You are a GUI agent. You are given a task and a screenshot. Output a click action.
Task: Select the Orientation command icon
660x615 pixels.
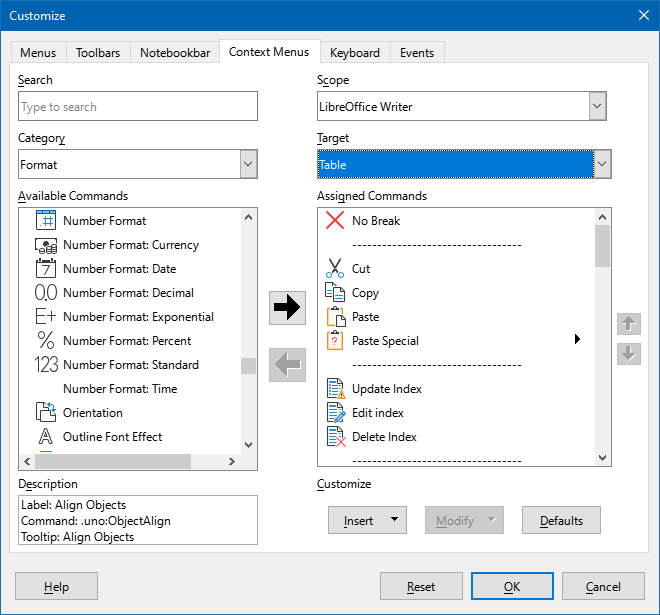(46, 413)
